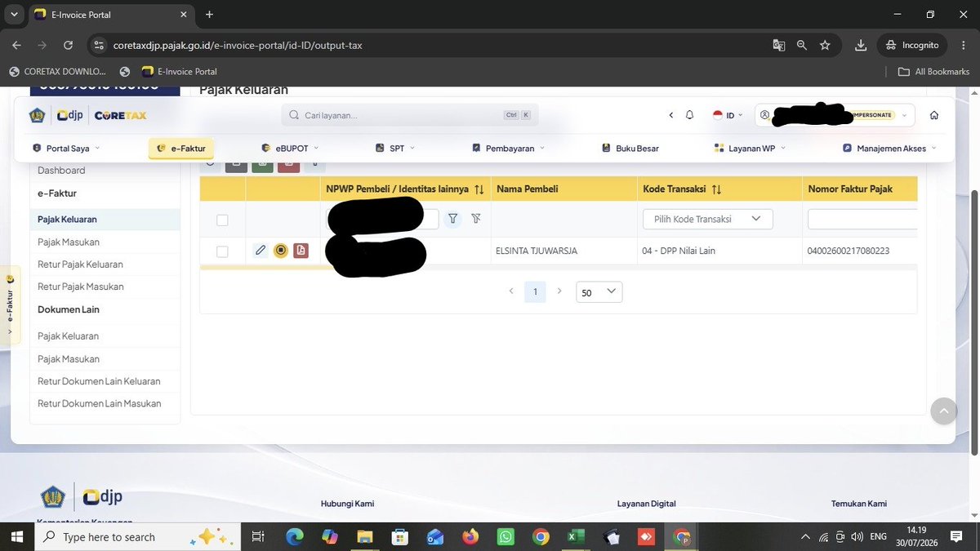Image resolution: width=980 pixels, height=551 pixels.
Task: Click the search magnifier in Cari layanan
Action: point(295,115)
